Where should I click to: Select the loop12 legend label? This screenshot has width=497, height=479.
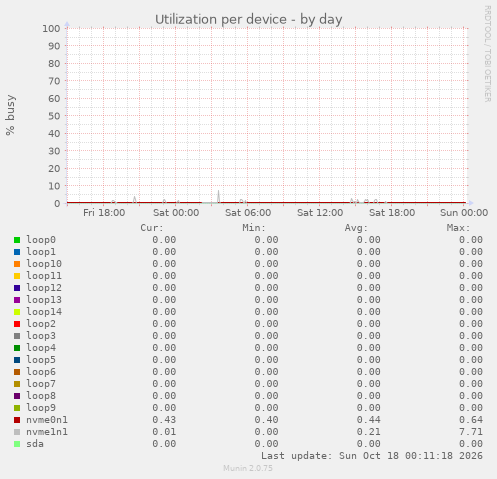(x=44, y=288)
